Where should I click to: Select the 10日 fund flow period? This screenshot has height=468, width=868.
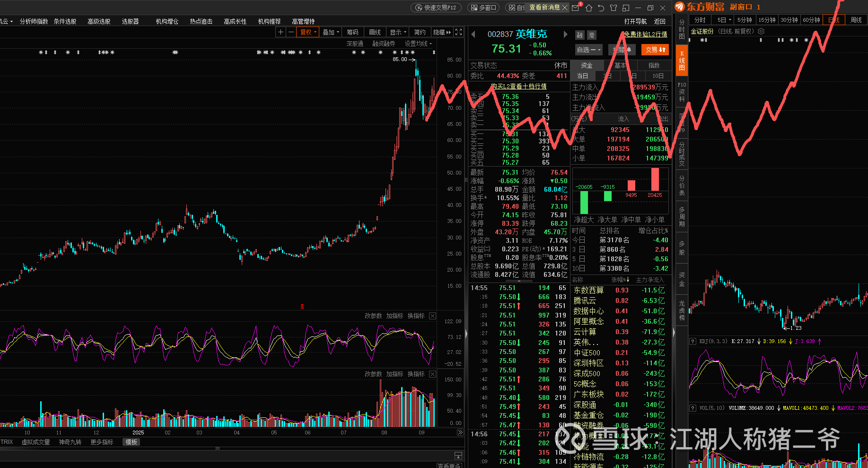(658, 76)
